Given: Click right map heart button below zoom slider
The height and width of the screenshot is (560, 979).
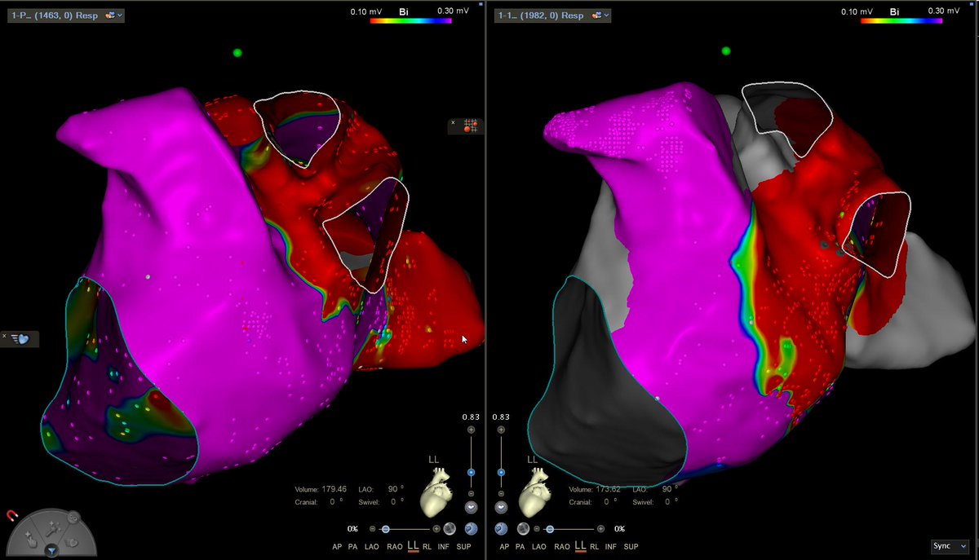Looking at the screenshot, I should pyautogui.click(x=501, y=507).
